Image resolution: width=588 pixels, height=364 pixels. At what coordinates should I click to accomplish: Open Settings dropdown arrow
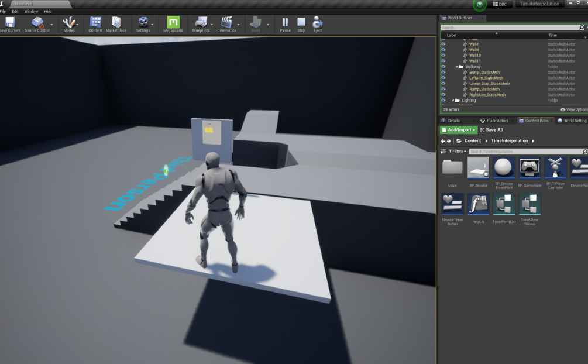(152, 25)
